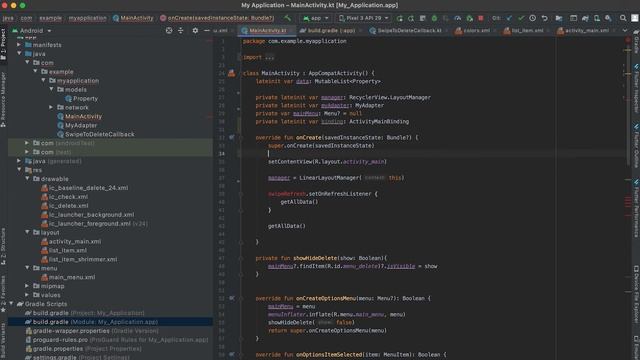
Task: Click myapplication in the navigation breadcrumb
Action: 87,18
